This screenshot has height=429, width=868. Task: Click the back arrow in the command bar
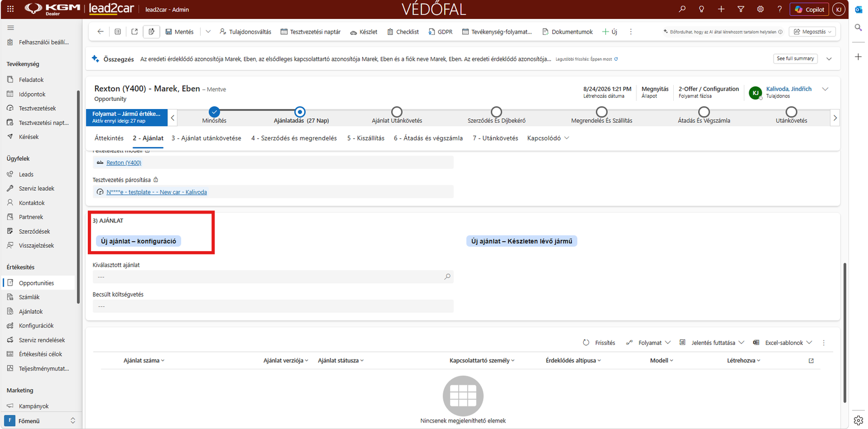click(x=100, y=31)
